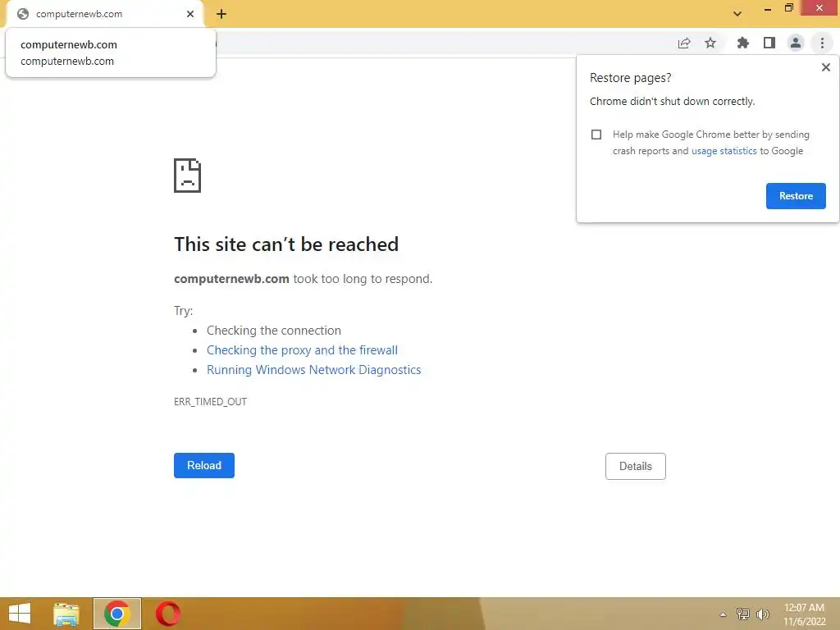
Task: Open the volume speaker icon
Action: click(762, 614)
